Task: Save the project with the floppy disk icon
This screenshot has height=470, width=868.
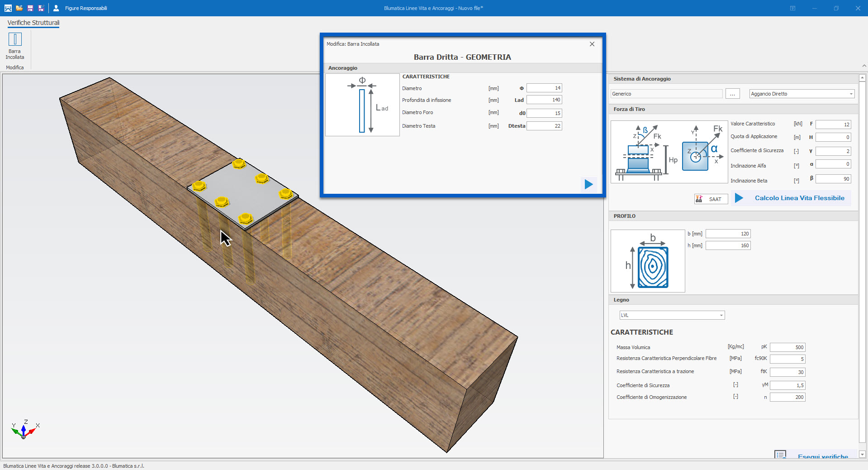Action: [x=30, y=8]
